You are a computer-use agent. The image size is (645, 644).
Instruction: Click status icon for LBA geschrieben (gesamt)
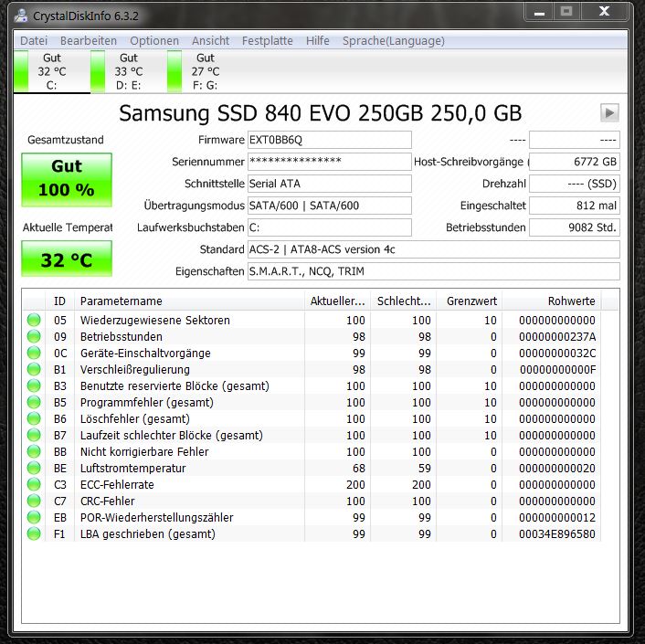pyautogui.click(x=34, y=533)
